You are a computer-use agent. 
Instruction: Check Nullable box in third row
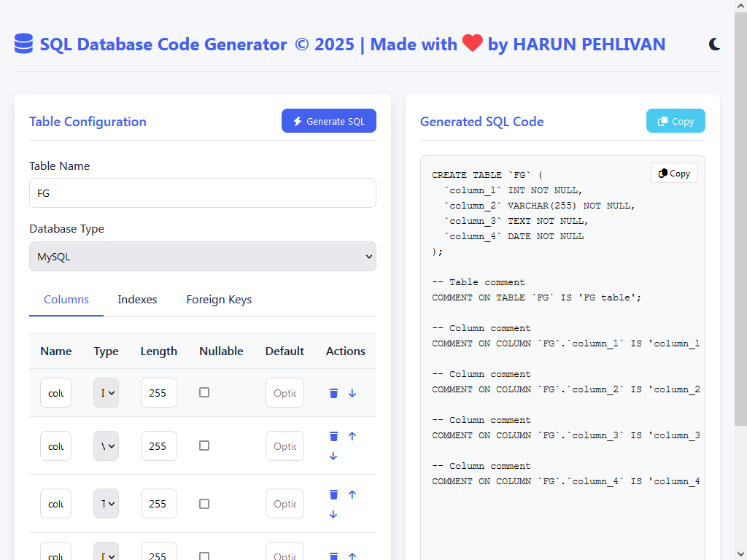[204, 503]
